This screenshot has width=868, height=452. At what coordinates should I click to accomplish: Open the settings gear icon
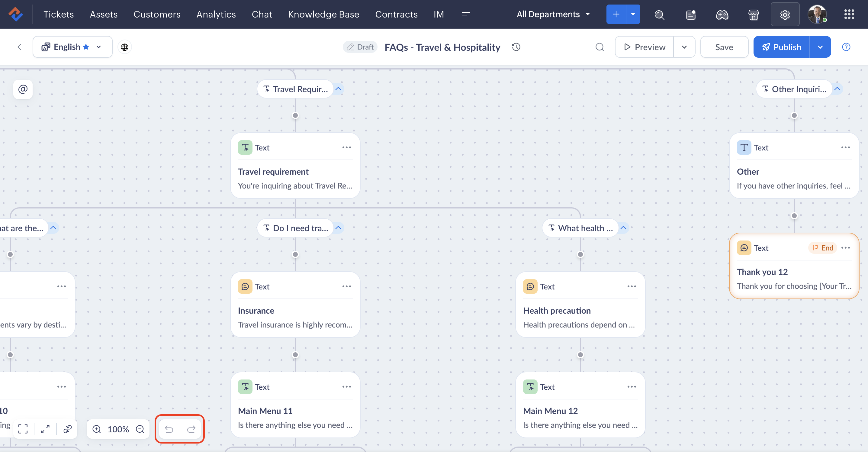click(785, 14)
